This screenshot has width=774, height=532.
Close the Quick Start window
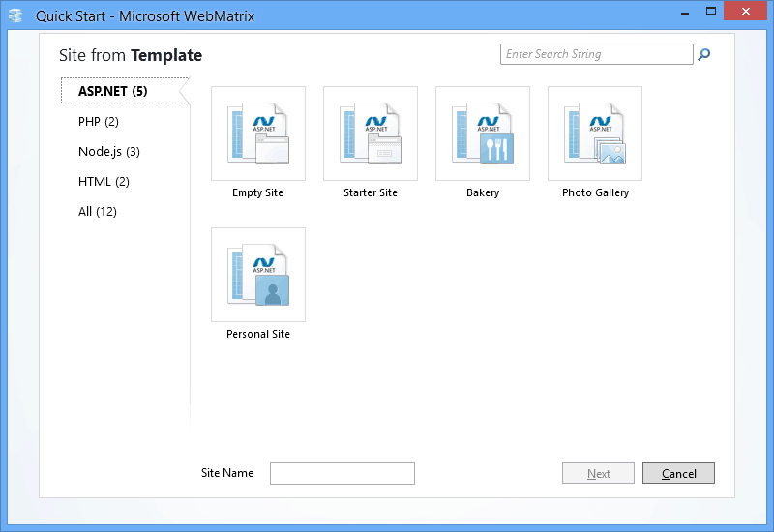[745, 11]
